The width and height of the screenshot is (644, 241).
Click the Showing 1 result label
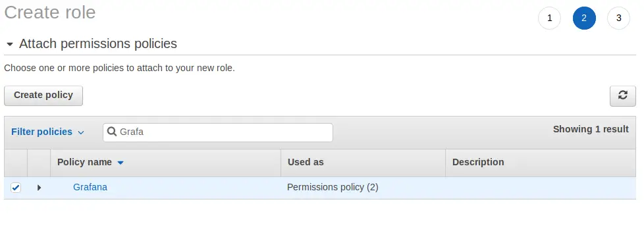click(591, 129)
